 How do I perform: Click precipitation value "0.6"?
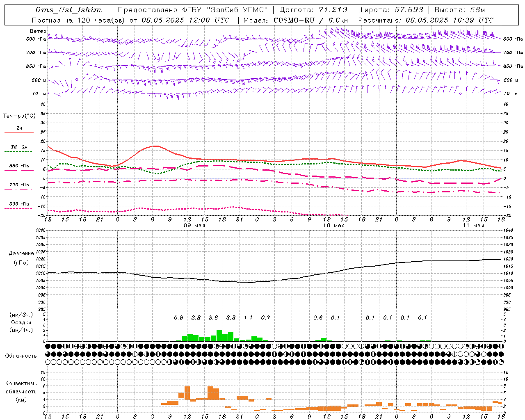318,317
